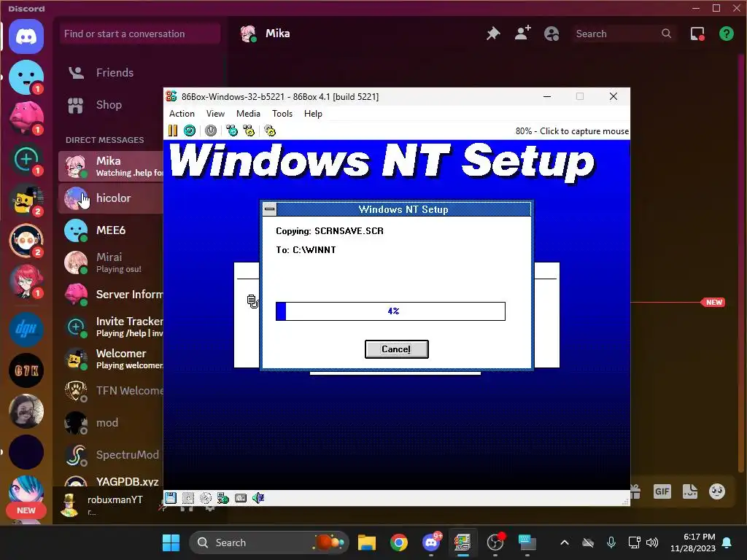This screenshot has height=560, width=747.
Task: Send Ctrl+Alt+Esc via 86Box toolbar icon
Action: [249, 131]
